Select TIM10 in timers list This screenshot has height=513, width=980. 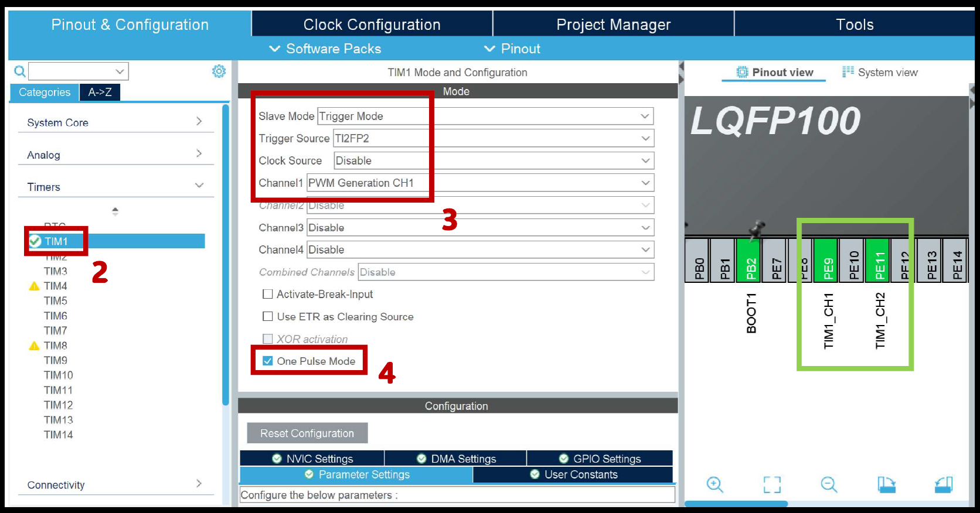59,375
